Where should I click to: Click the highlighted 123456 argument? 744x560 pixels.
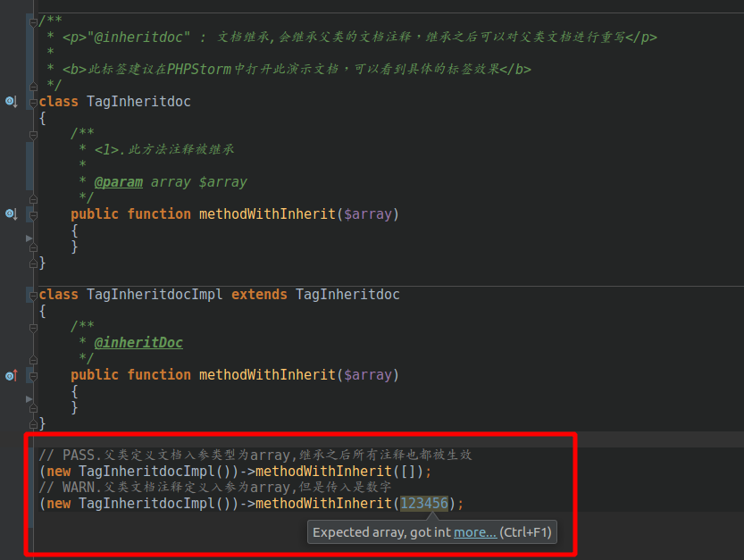pyautogui.click(x=423, y=503)
